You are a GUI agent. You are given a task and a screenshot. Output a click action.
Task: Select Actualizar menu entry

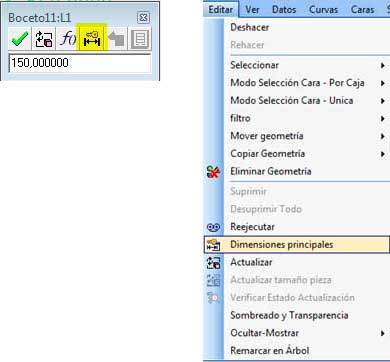click(x=297, y=262)
